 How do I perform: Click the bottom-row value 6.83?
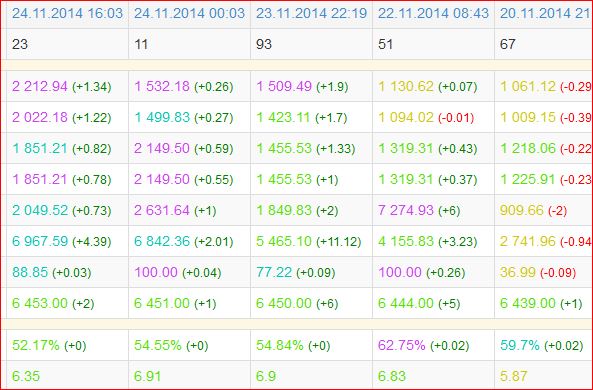coord(392,376)
